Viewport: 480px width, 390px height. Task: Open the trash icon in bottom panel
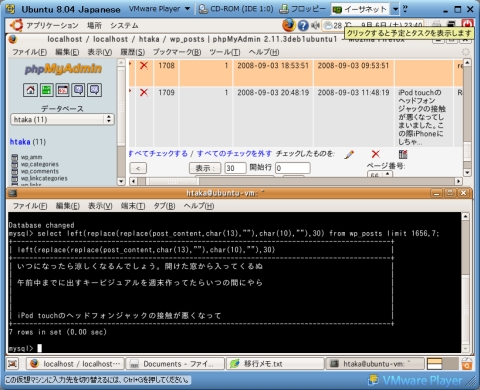(467, 364)
